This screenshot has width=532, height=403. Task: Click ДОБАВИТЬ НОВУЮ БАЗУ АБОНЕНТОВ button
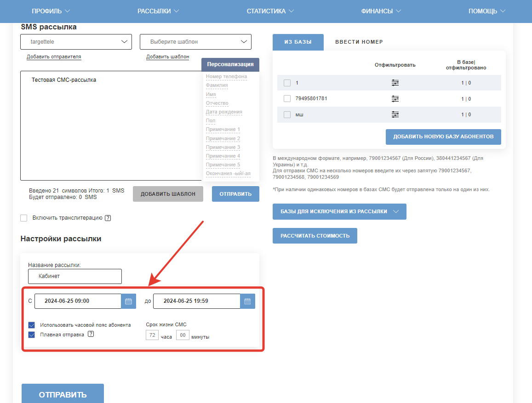443,136
